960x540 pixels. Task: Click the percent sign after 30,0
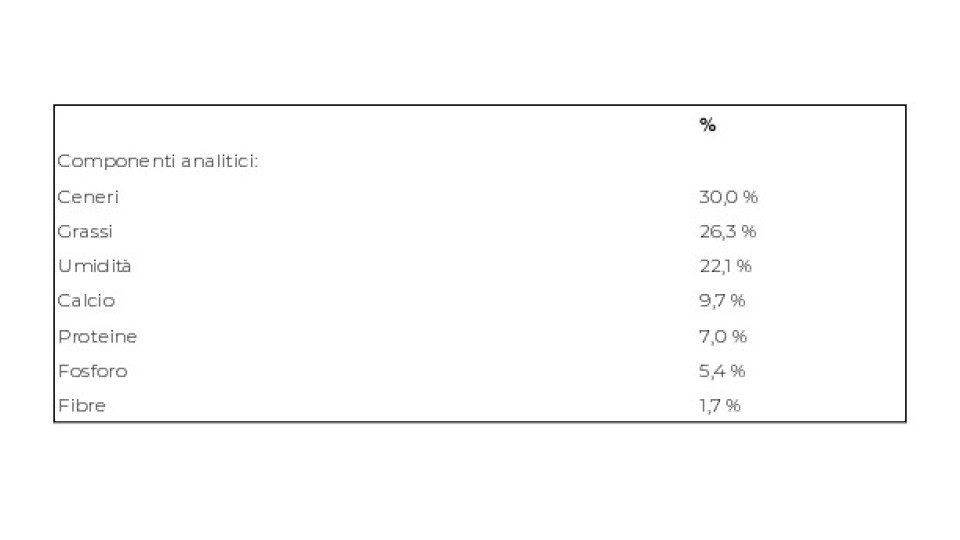tap(751, 197)
